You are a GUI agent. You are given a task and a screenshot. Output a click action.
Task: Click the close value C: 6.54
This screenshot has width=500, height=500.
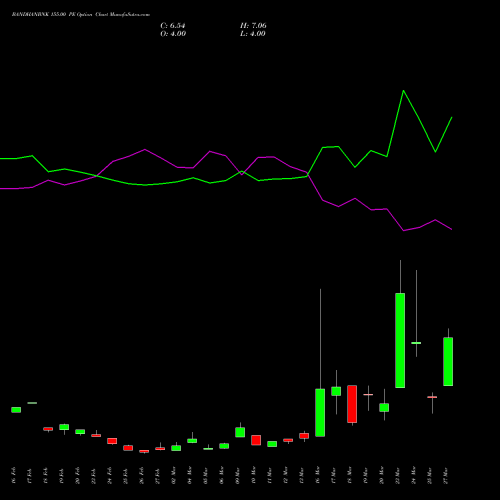pyautogui.click(x=173, y=26)
